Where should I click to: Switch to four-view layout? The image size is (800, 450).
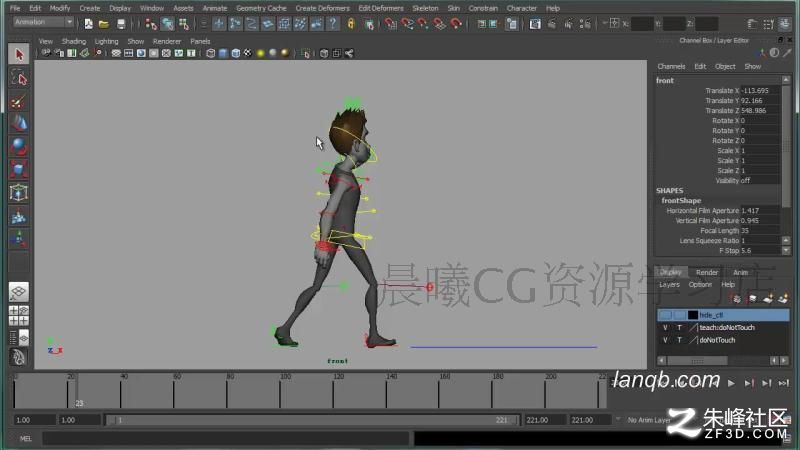tap(19, 315)
